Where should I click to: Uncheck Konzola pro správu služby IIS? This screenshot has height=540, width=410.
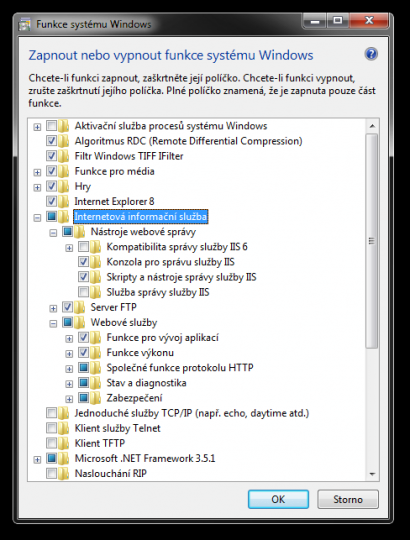coord(84,262)
